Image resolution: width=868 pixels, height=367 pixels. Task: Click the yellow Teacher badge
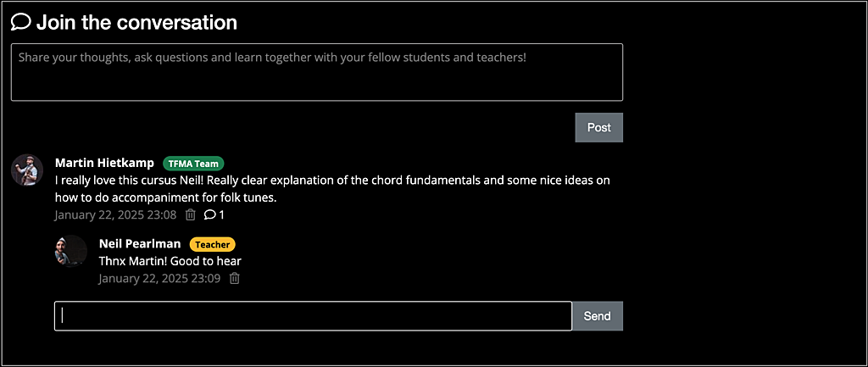pos(212,244)
